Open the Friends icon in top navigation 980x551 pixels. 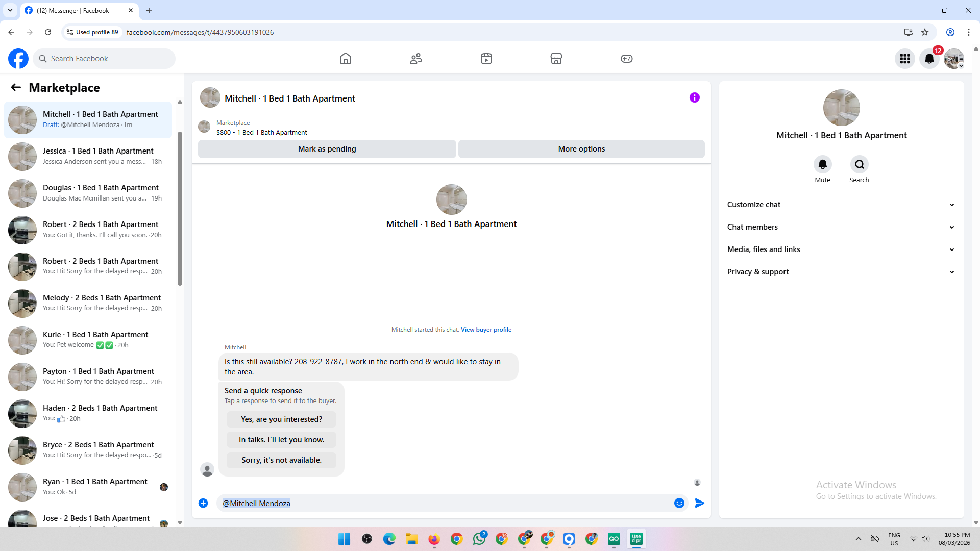point(416,59)
